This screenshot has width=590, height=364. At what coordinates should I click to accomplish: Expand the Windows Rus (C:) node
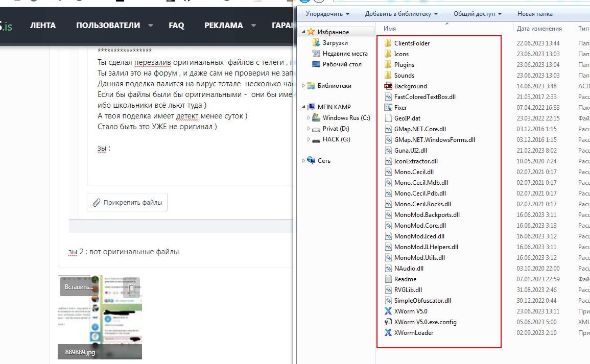pyautogui.click(x=309, y=118)
